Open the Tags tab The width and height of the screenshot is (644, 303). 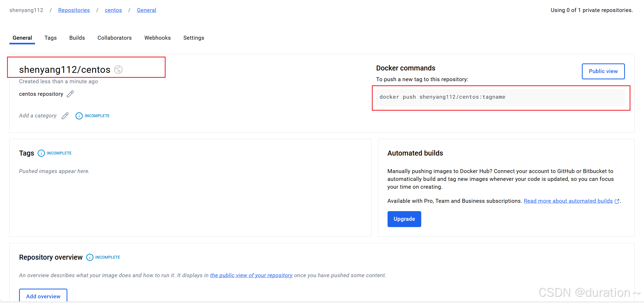click(x=51, y=38)
